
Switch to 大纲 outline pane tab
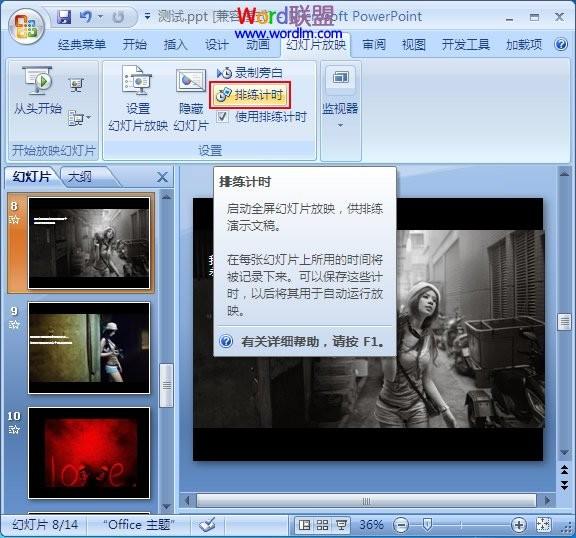pos(80,177)
